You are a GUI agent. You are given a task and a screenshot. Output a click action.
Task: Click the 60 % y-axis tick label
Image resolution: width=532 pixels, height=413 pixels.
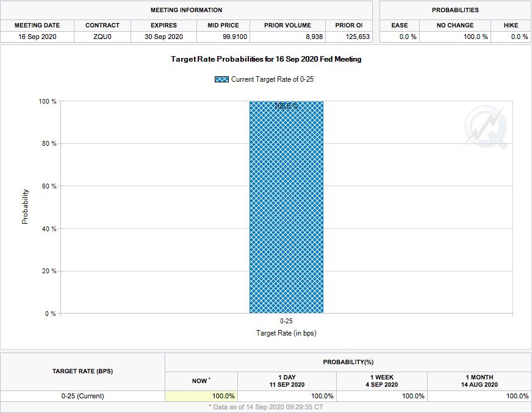coord(49,186)
